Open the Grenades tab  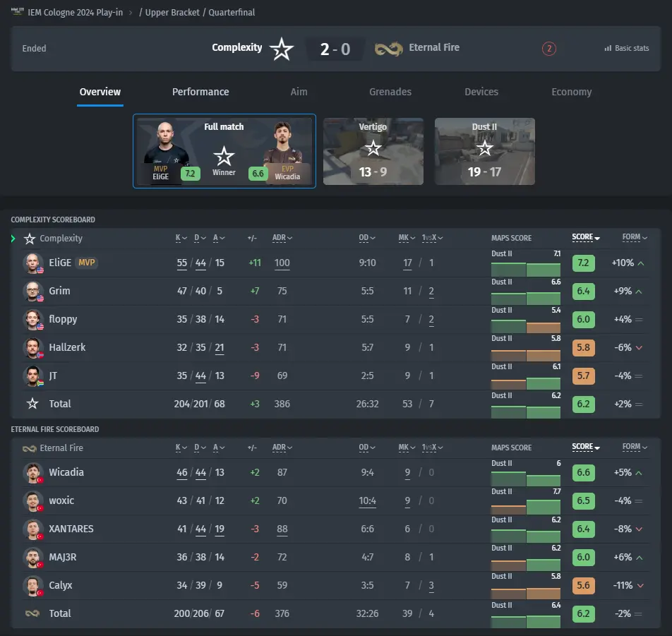pos(390,92)
